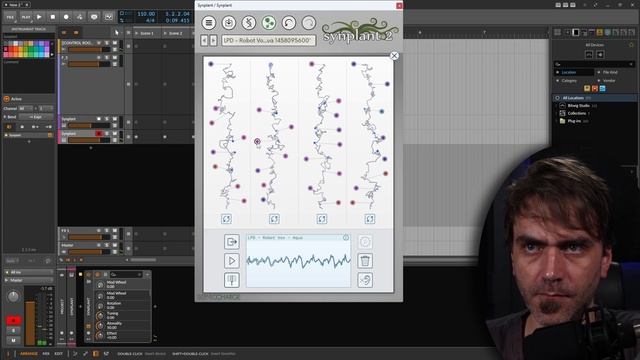This screenshot has height=360, width=640.
Task: Close the Genopatch overlay panel
Action: click(x=394, y=56)
